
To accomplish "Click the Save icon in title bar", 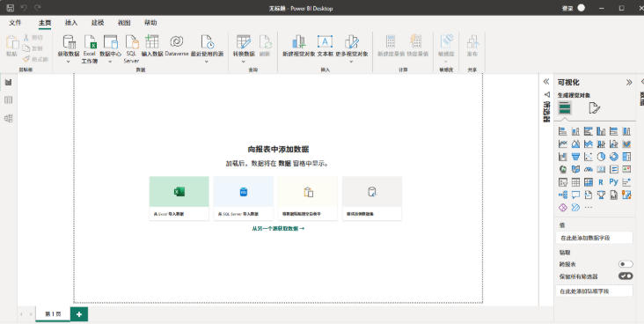I will [11, 8].
